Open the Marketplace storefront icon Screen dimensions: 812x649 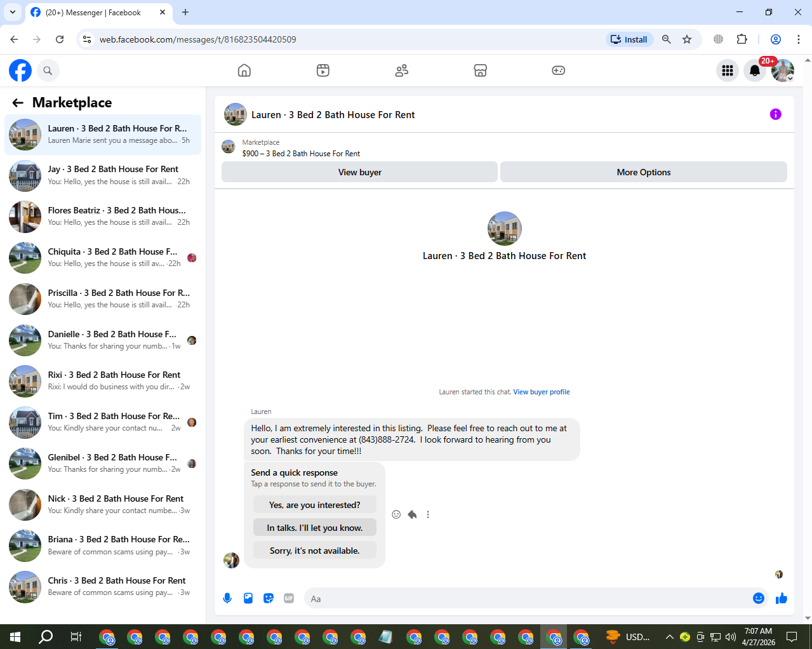click(481, 70)
